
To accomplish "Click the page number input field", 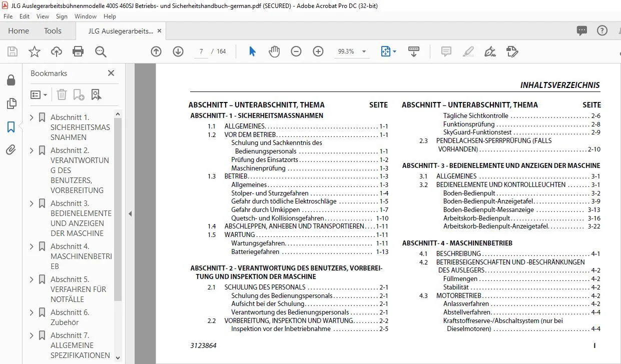I will (201, 51).
